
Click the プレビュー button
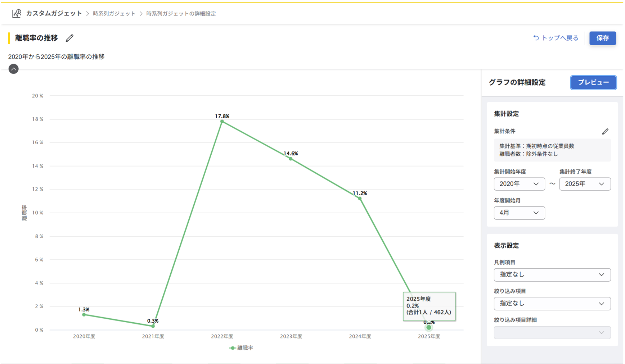pyautogui.click(x=593, y=82)
